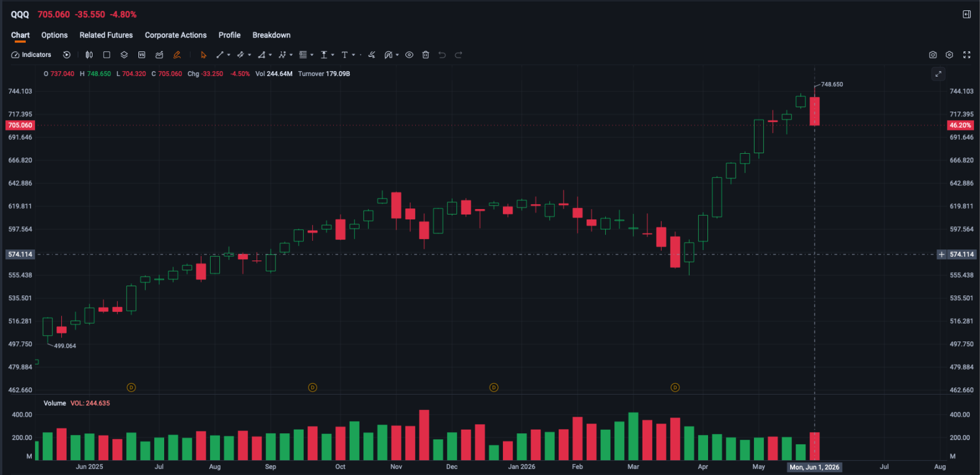This screenshot has width=980, height=475.
Task: Select the Text annotation tool
Action: tap(345, 55)
